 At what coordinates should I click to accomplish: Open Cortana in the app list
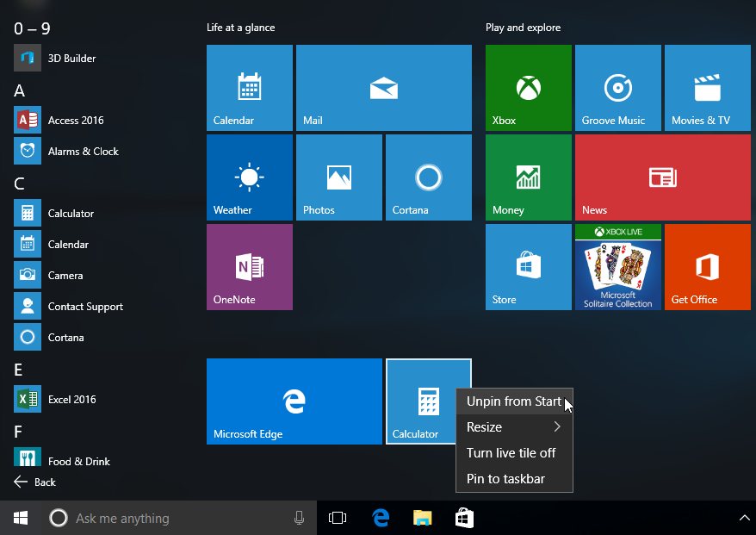[49, 337]
